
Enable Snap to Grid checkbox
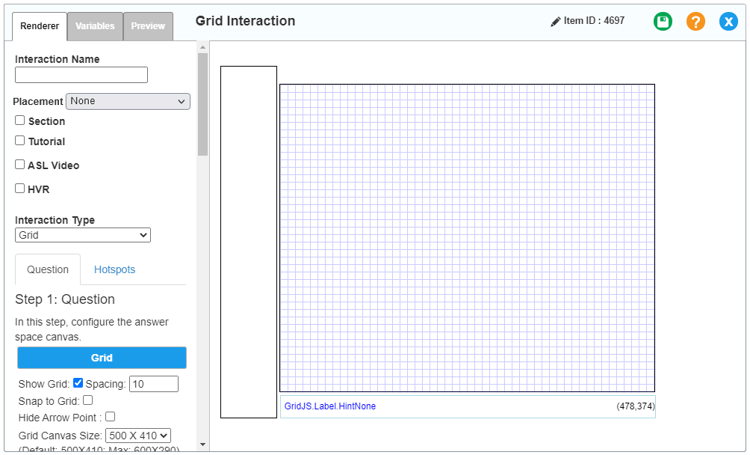pyautogui.click(x=88, y=400)
